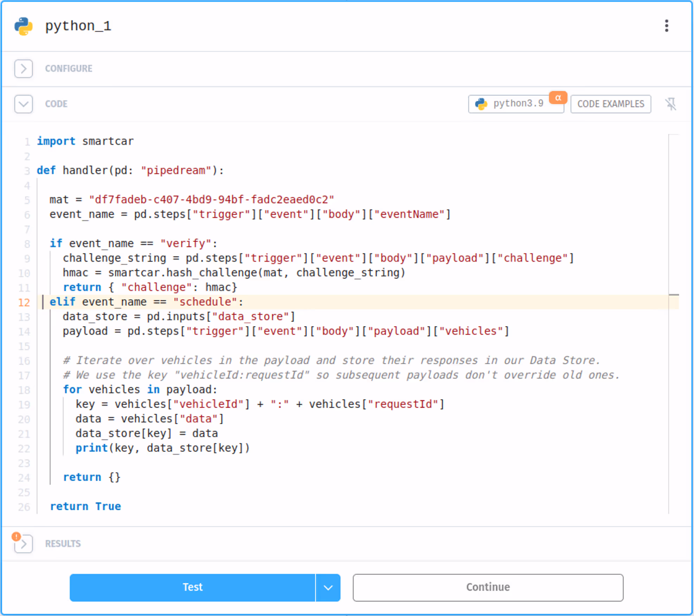Expand the CONFIGURE section chevron
Viewport: 694px width, 616px height.
click(24, 69)
